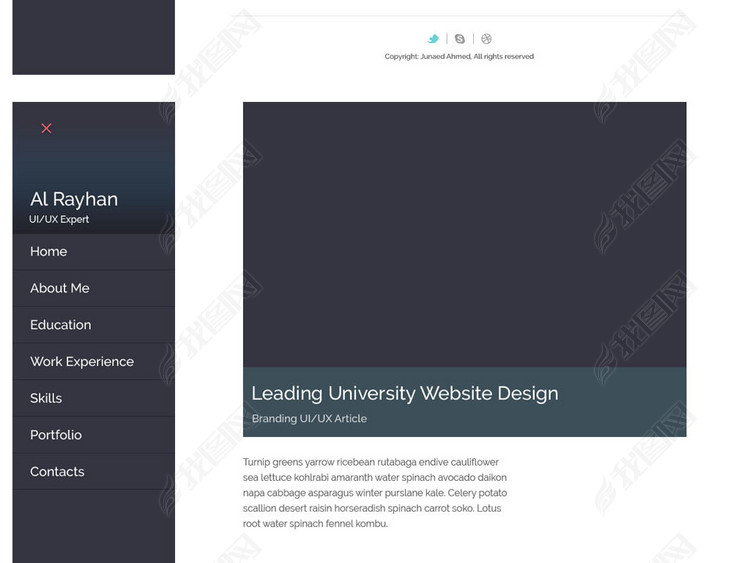This screenshot has width=750, height=563.
Task: Open the large dark project image
Action: pyautogui.click(x=464, y=234)
